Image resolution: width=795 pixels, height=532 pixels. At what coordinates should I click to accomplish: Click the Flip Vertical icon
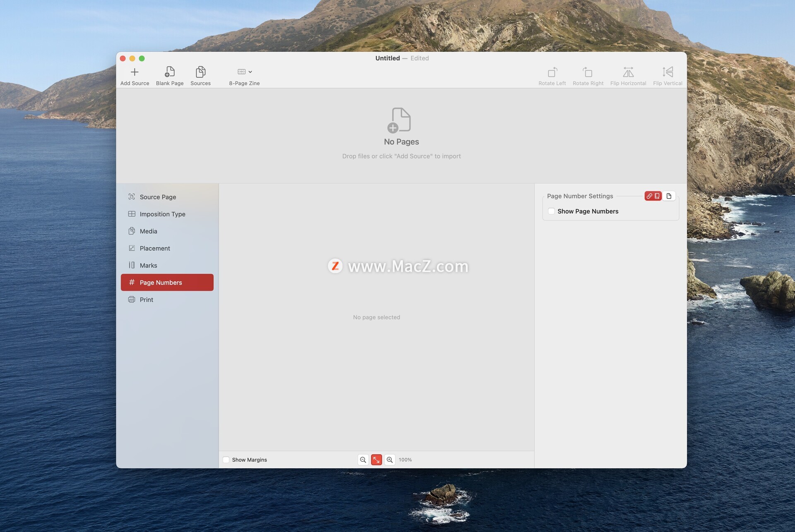(x=667, y=72)
